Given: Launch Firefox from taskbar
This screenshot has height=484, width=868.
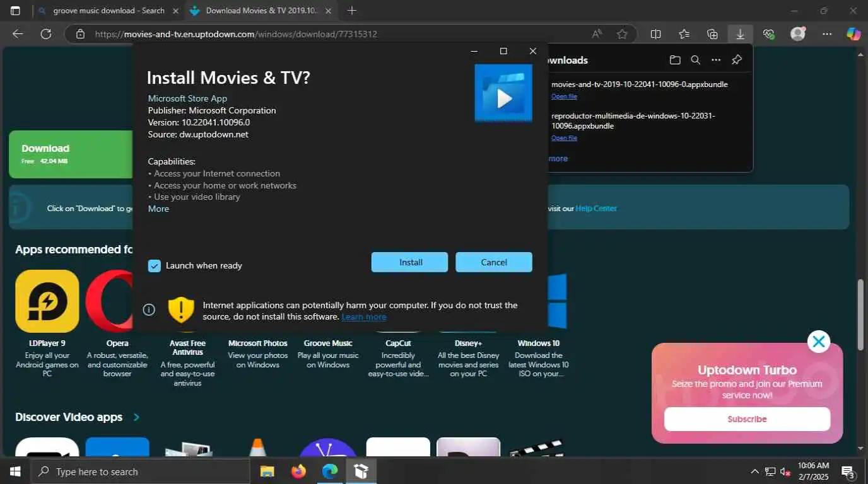Looking at the screenshot, I should tap(298, 471).
